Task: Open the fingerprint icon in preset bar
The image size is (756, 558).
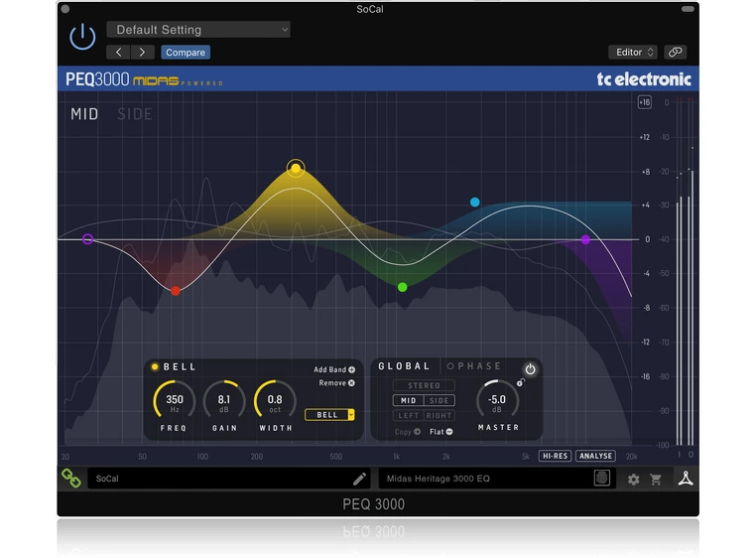Action: point(602,479)
